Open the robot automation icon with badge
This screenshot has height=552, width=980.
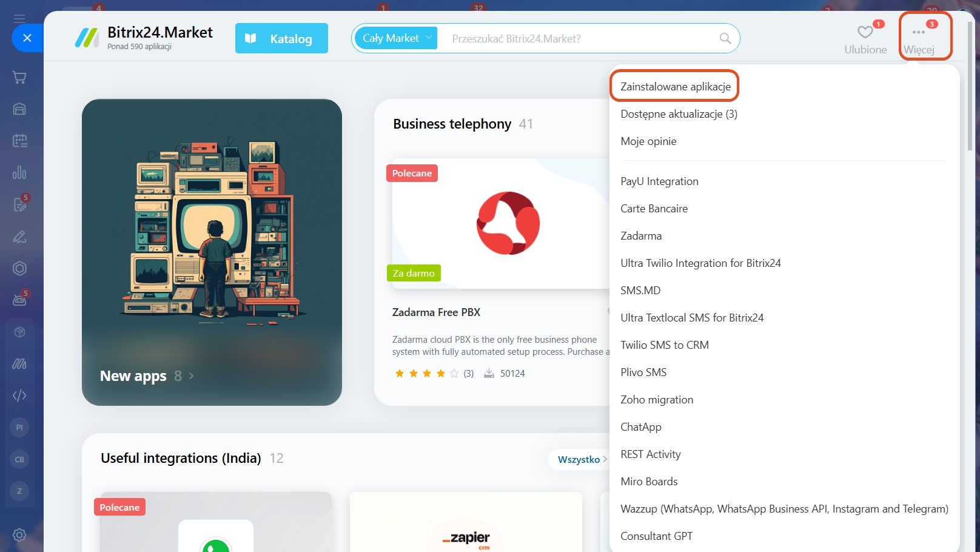(x=19, y=300)
